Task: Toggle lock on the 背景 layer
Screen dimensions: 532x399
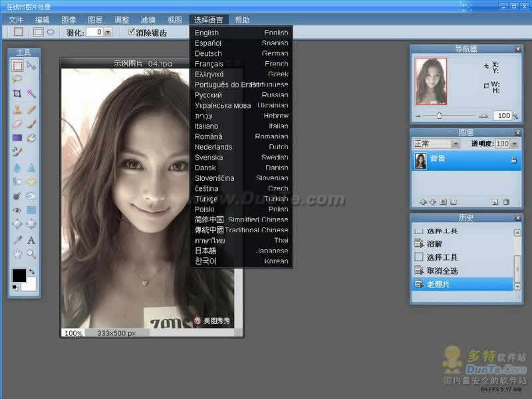Action: 513,160
